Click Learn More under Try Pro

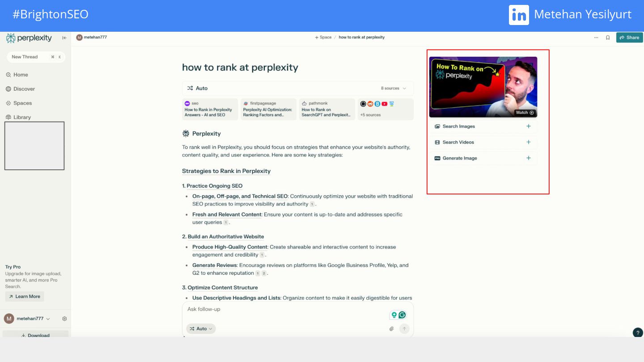click(25, 296)
